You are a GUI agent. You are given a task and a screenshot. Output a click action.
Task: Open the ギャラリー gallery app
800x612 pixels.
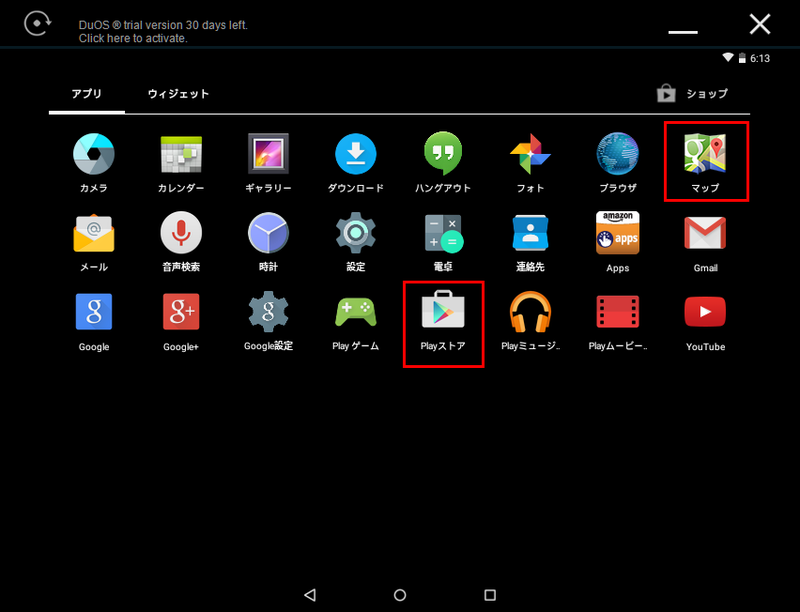(268, 163)
